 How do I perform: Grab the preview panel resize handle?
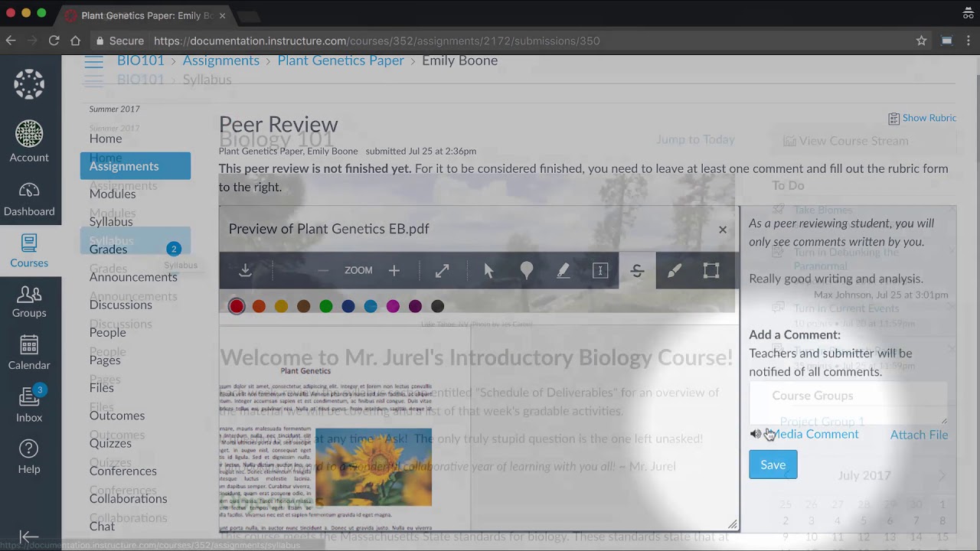pyautogui.click(x=733, y=525)
